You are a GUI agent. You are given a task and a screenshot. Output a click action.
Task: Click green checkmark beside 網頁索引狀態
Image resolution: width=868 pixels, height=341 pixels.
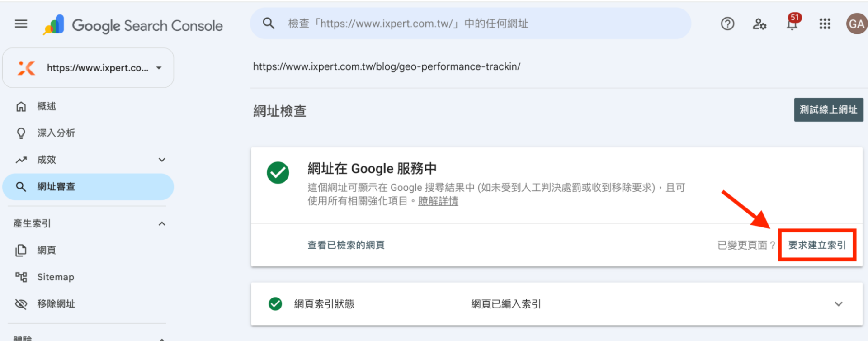click(x=275, y=304)
